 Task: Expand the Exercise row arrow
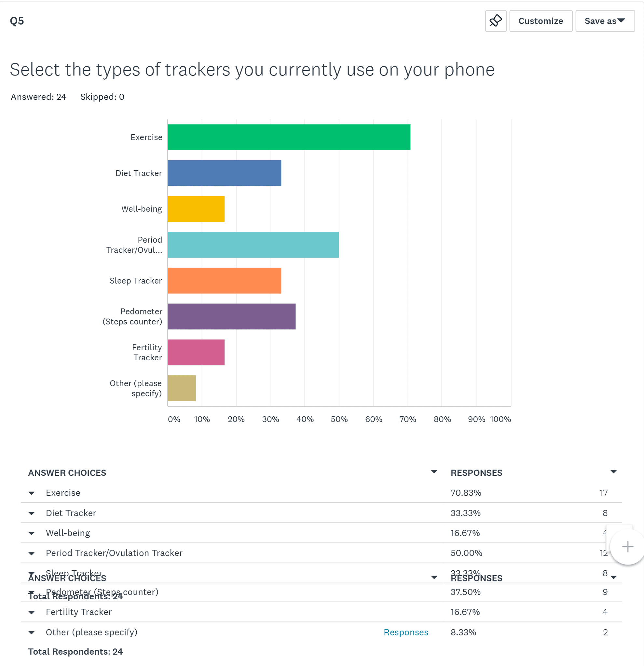click(x=32, y=493)
